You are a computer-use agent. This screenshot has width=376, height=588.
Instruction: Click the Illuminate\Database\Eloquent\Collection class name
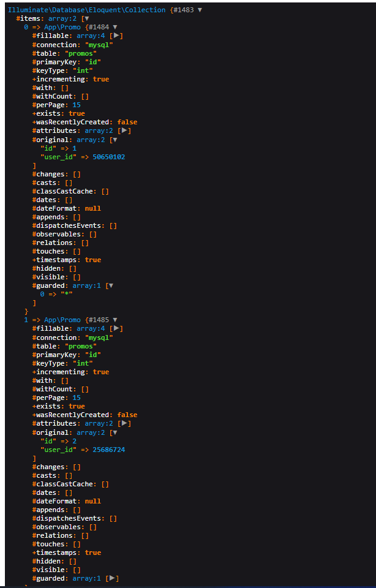pyautogui.click(x=86, y=10)
